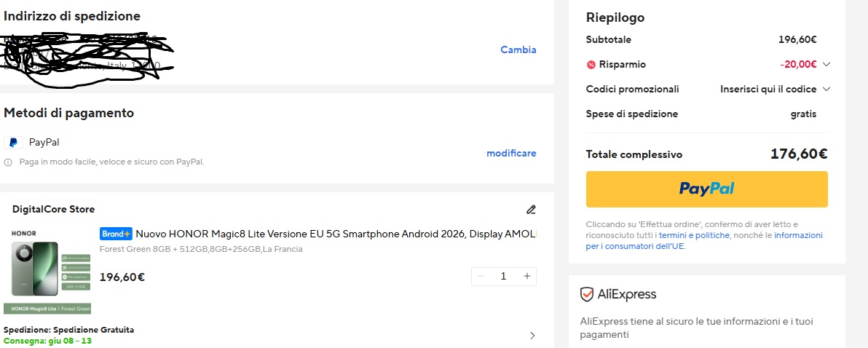Screen dimensions: 868x348
Task: Click the PayPal logo icon under payment methods
Action: [x=13, y=143]
